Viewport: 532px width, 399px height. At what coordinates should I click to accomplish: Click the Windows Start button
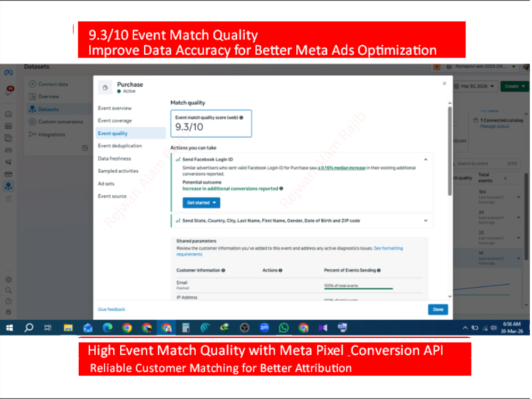pyautogui.click(x=10, y=328)
